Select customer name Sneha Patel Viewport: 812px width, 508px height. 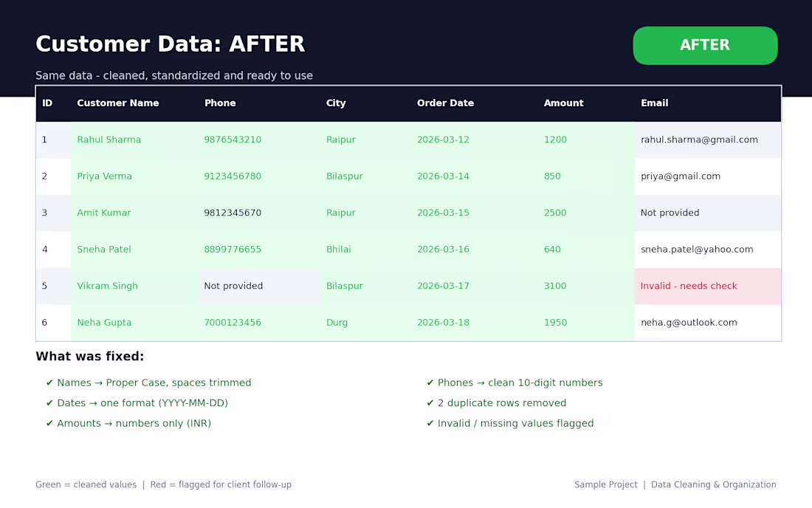(103, 249)
